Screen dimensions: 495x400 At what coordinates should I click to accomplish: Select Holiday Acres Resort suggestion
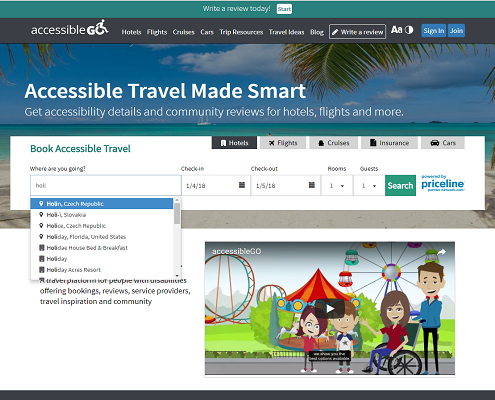click(102, 270)
